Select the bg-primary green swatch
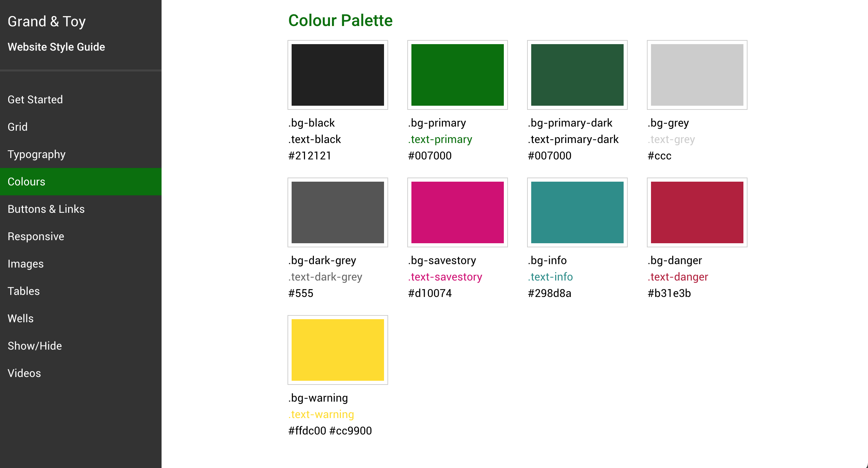This screenshot has height=468, width=868. point(457,75)
